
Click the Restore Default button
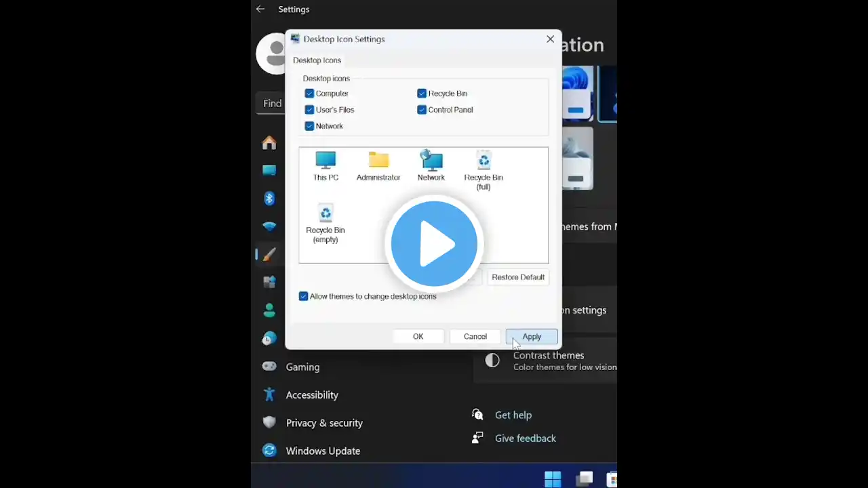(x=518, y=277)
